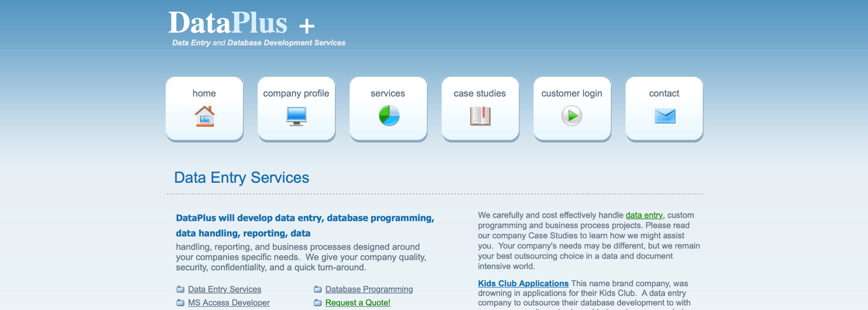Image resolution: width=868 pixels, height=310 pixels.
Task: Click the bold DataPlus will develop intro text
Action: click(305, 226)
